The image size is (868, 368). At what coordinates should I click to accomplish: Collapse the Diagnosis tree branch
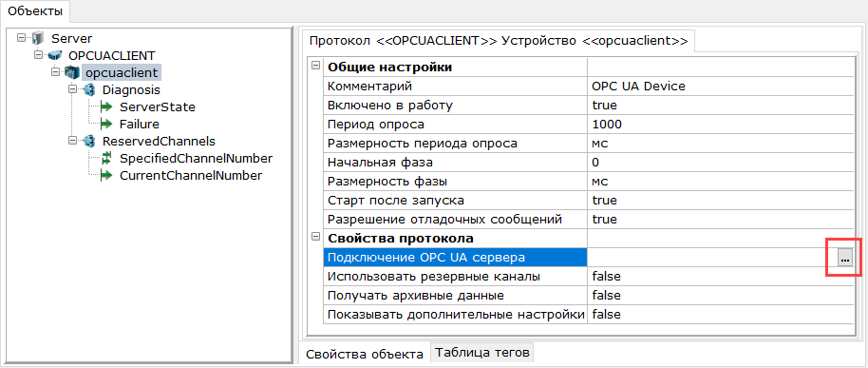pyautogui.click(x=72, y=89)
